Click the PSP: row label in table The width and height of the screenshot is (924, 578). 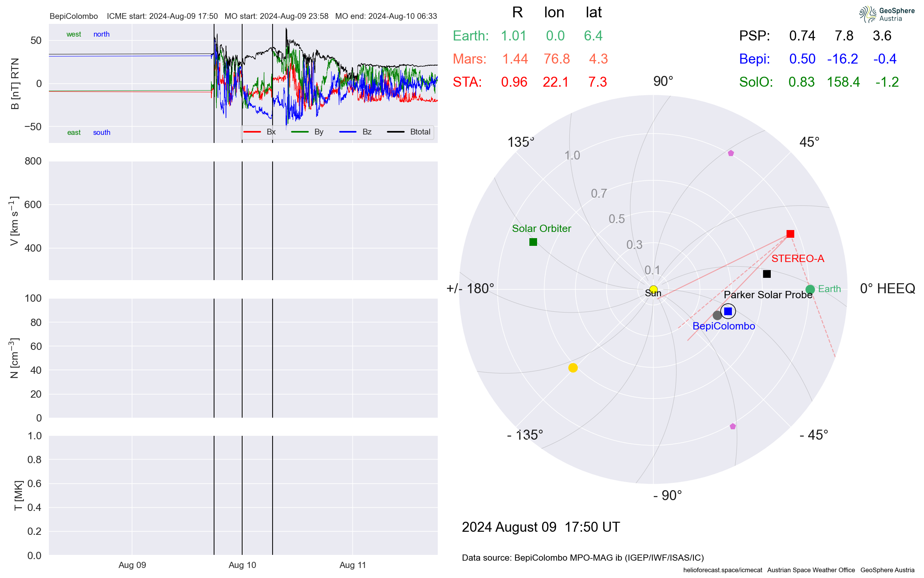coord(755,36)
